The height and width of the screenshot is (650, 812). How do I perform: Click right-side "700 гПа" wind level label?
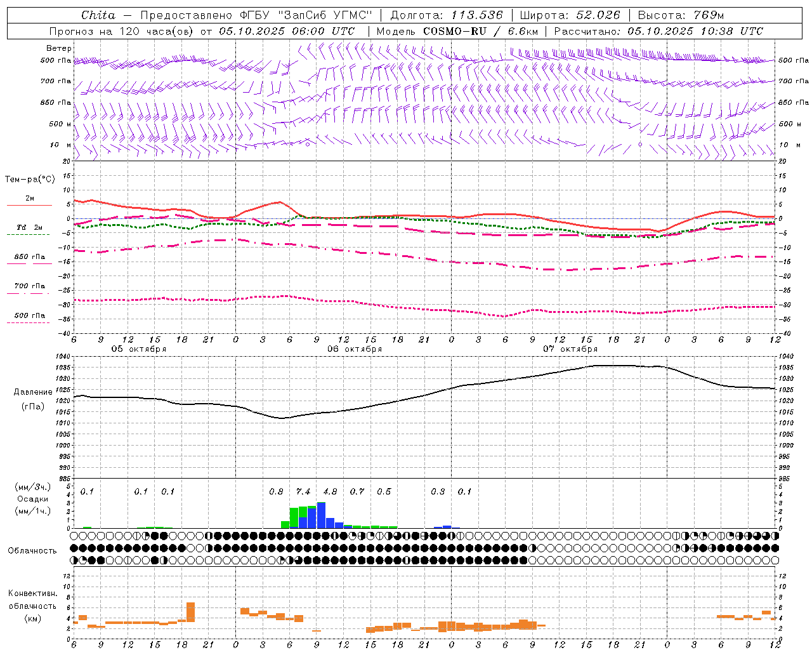click(x=794, y=81)
